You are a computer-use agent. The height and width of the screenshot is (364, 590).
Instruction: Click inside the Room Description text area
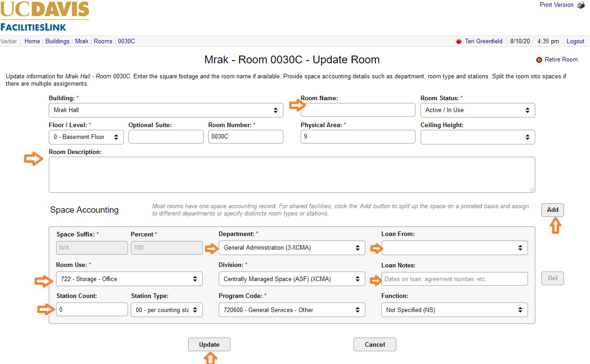coord(292,174)
